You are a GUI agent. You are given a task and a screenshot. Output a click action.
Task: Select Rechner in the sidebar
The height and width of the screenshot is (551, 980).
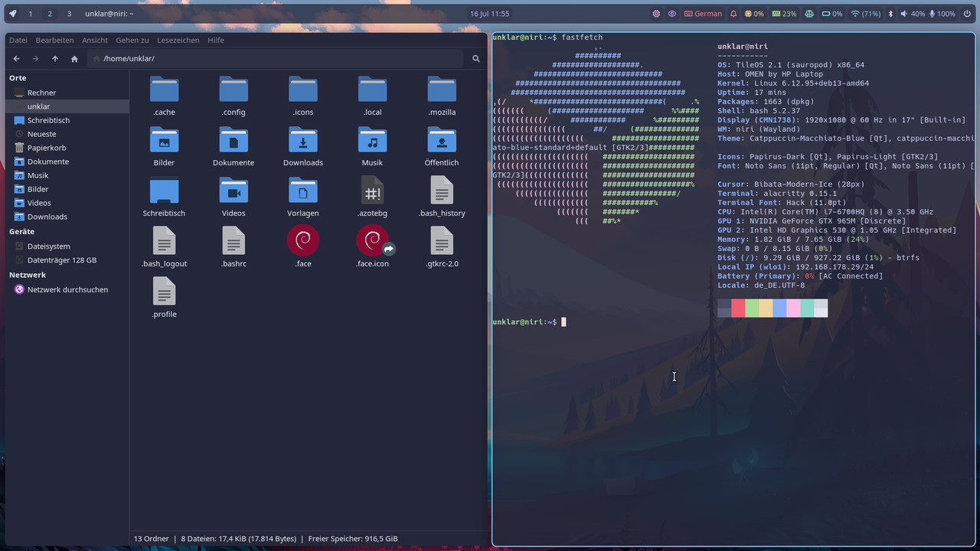(x=67, y=93)
